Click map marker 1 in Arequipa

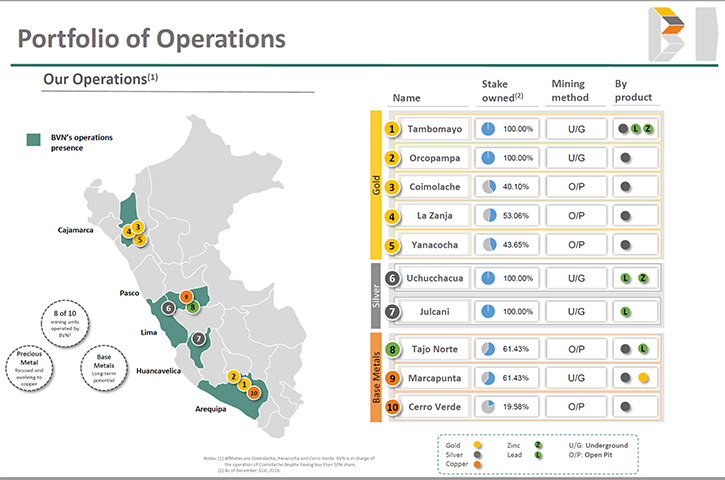click(244, 384)
